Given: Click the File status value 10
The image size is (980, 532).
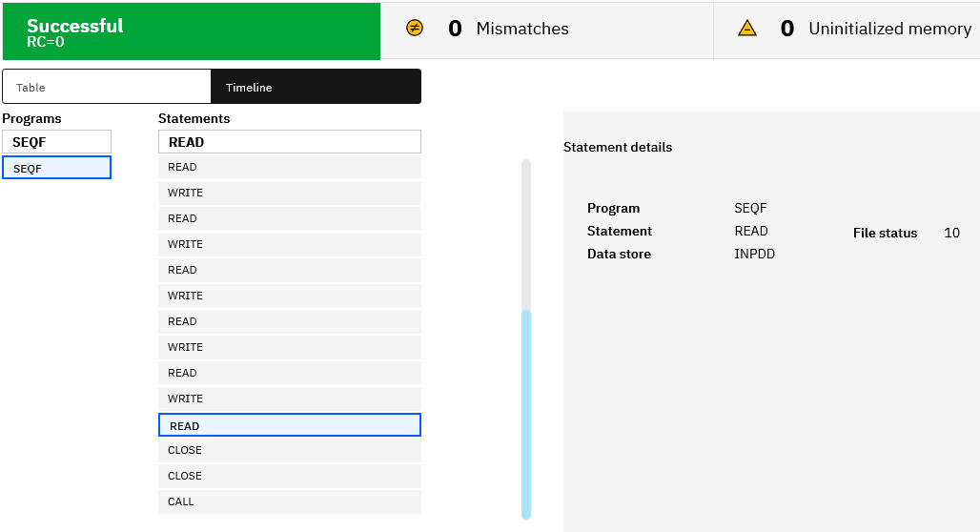Looking at the screenshot, I should 951,233.
